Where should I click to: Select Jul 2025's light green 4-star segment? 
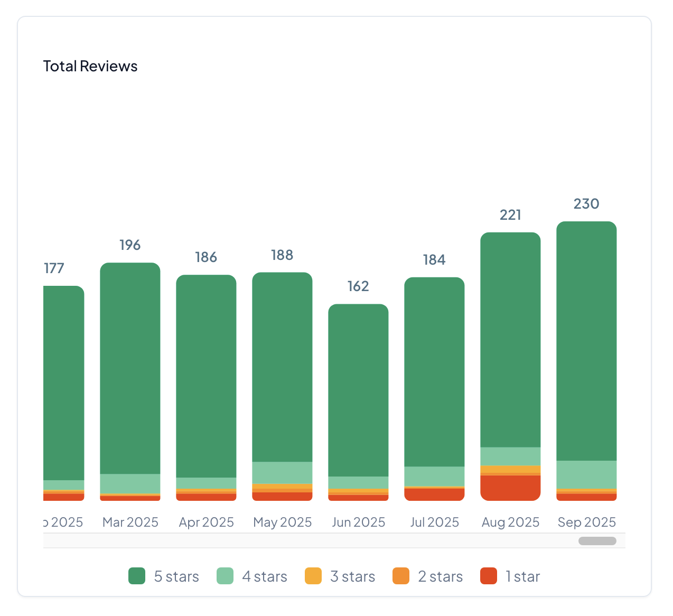434,476
